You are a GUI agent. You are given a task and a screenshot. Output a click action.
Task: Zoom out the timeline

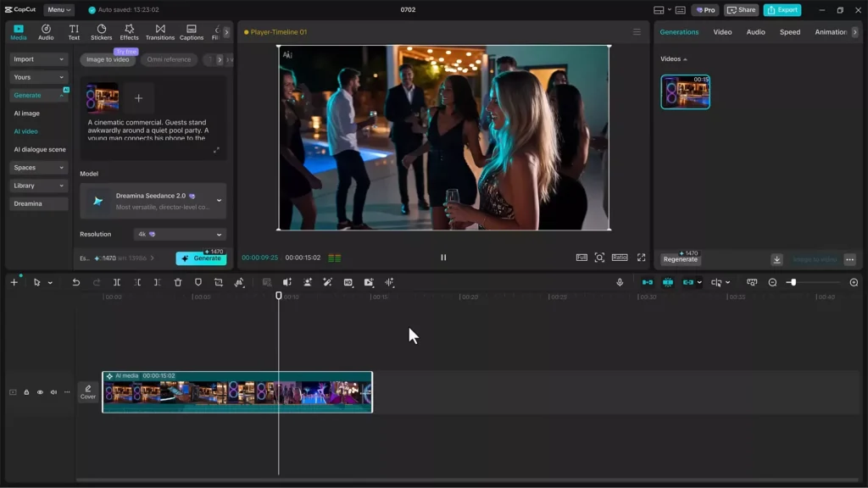click(x=772, y=282)
